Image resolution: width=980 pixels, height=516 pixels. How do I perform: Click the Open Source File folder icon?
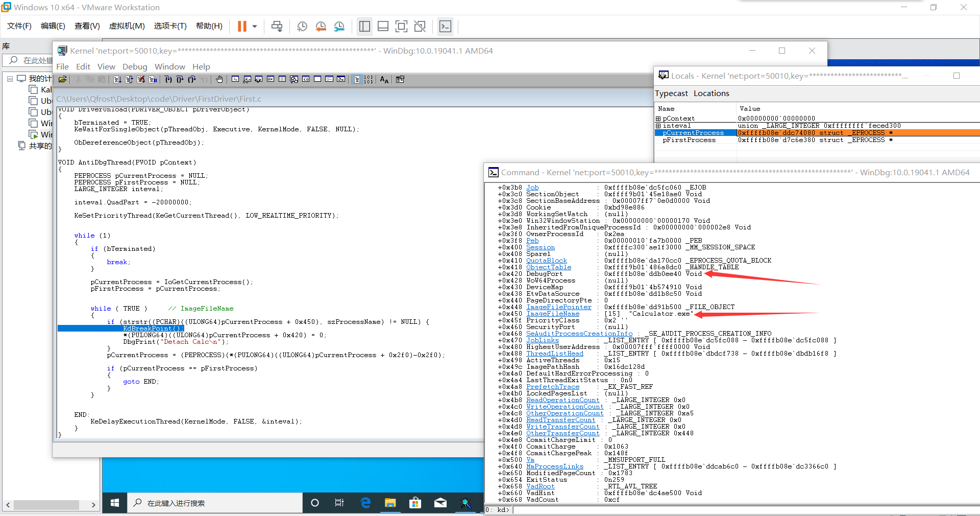[x=62, y=79]
